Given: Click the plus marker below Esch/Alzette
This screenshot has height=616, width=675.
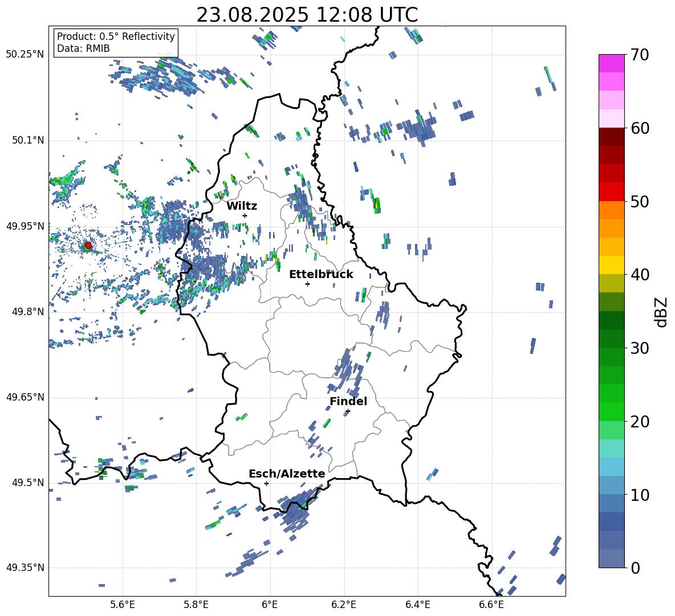Looking at the screenshot, I should [266, 483].
